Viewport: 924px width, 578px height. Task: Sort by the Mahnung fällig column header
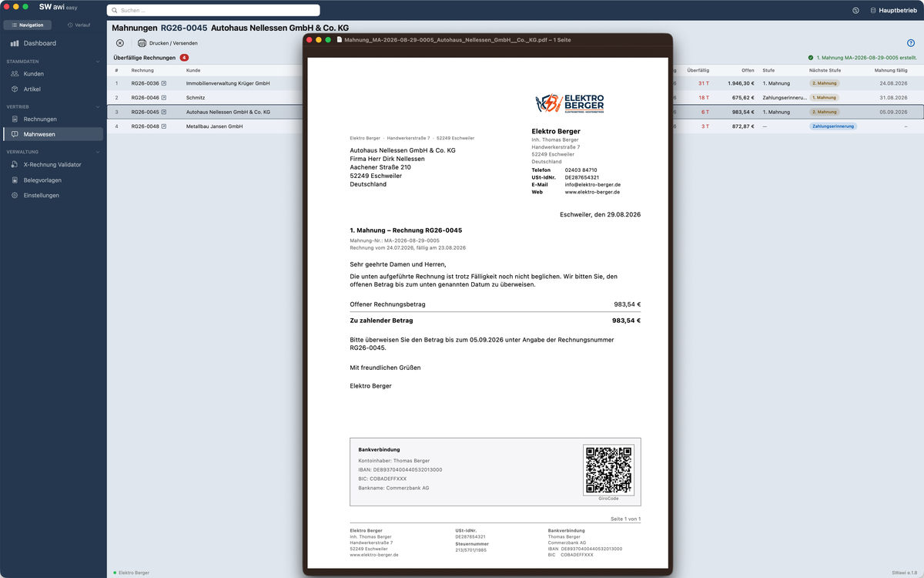pyautogui.click(x=891, y=70)
